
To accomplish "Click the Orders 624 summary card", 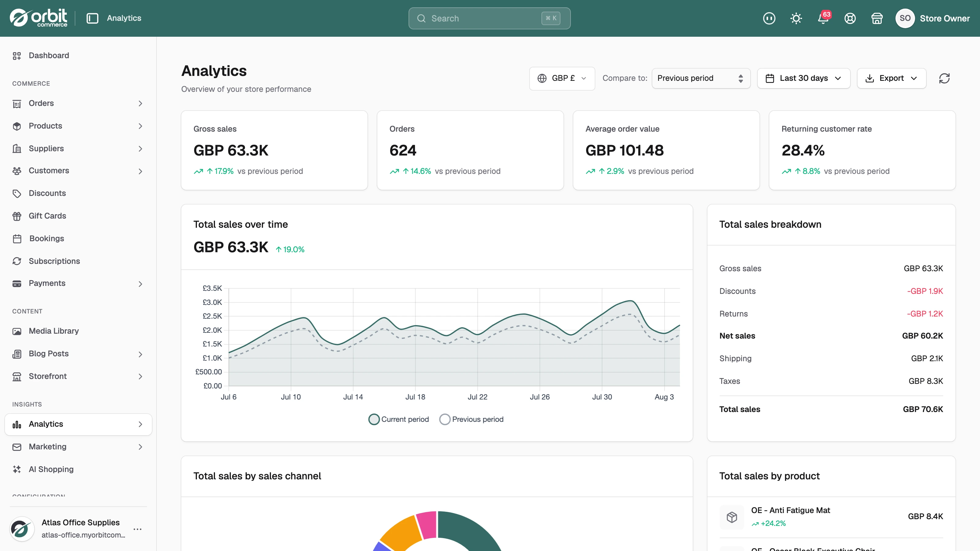I will [470, 150].
